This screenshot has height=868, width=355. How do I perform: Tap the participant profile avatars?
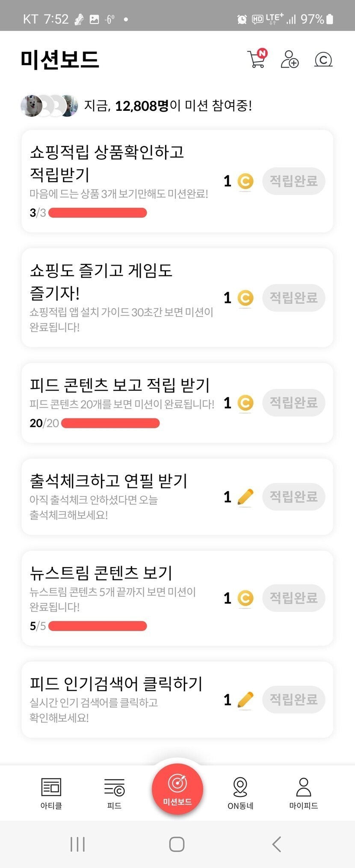(49, 106)
